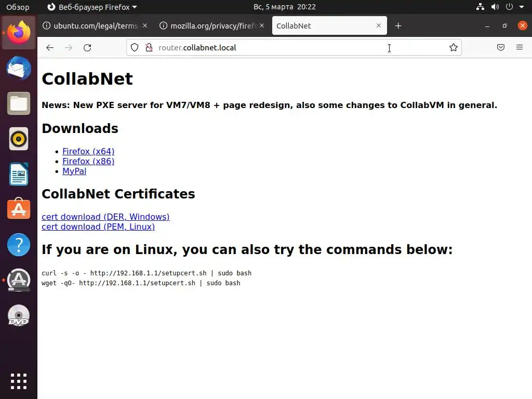Screen dimensions: 532x399
Task: Click the CollabNet Certificates heading
Action: (x=118, y=194)
